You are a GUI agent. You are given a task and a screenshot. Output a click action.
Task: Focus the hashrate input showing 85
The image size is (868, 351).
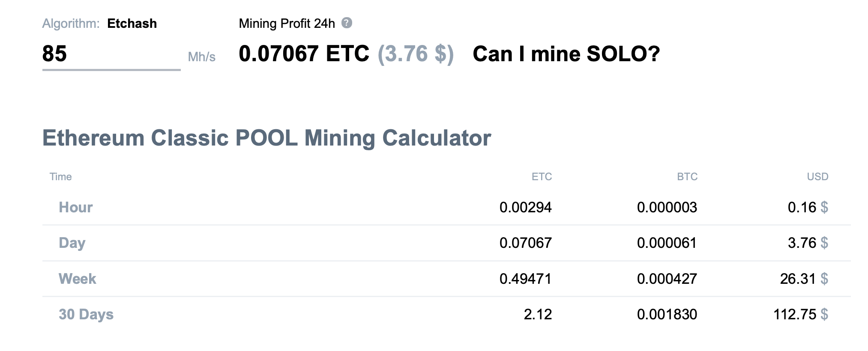coord(111,54)
